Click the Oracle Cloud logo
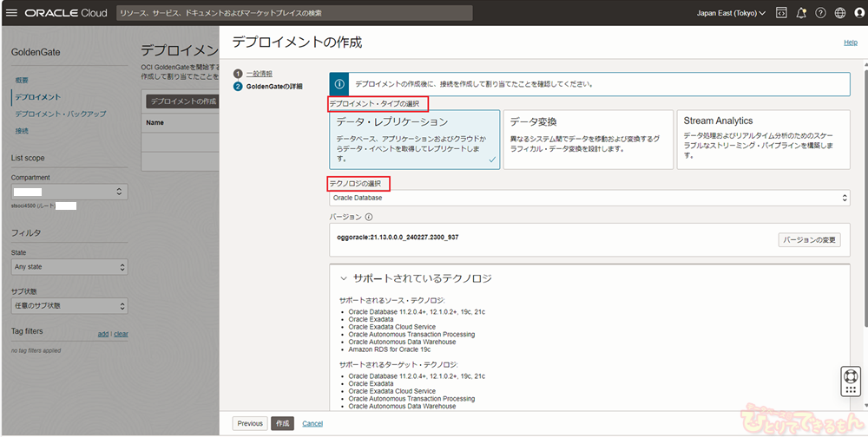The image size is (868, 437). 66,13
